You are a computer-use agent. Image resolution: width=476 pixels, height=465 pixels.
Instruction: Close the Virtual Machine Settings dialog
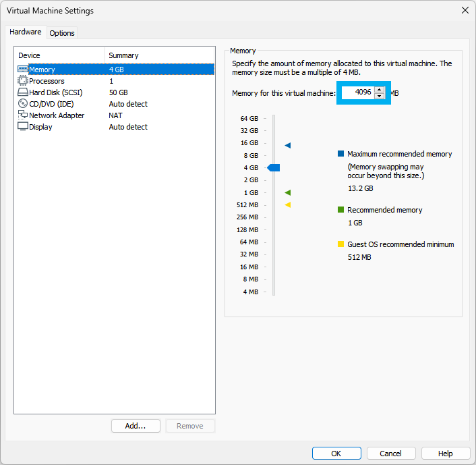tap(465, 10)
